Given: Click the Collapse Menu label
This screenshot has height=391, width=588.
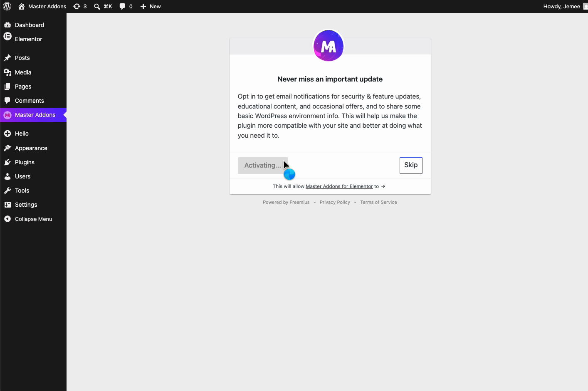Looking at the screenshot, I should 34,219.
